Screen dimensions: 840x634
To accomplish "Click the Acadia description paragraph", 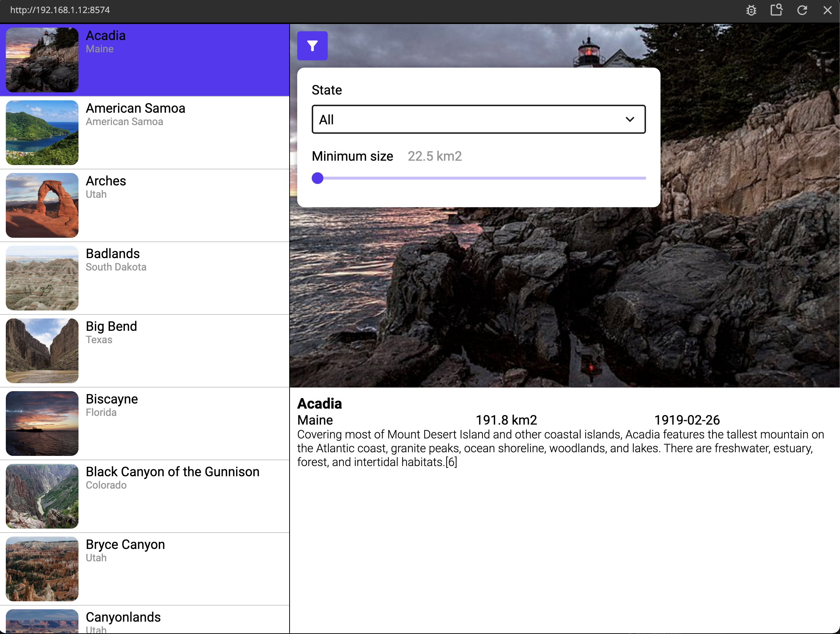I will (x=561, y=448).
